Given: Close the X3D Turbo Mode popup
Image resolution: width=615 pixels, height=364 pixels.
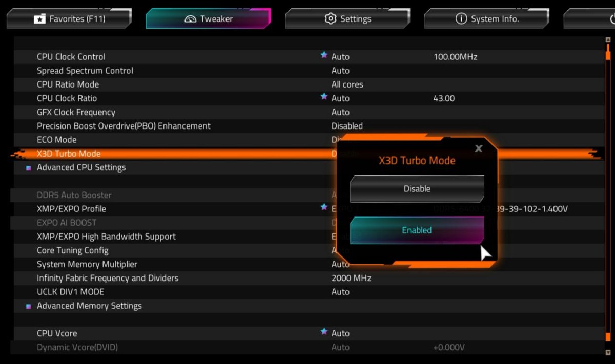Looking at the screenshot, I should click(479, 148).
